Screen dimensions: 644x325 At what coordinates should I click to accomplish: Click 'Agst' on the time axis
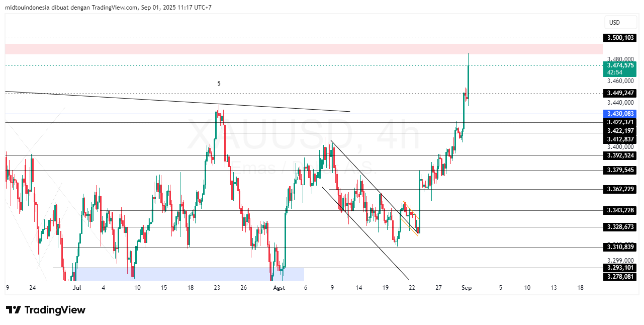(x=279, y=288)
